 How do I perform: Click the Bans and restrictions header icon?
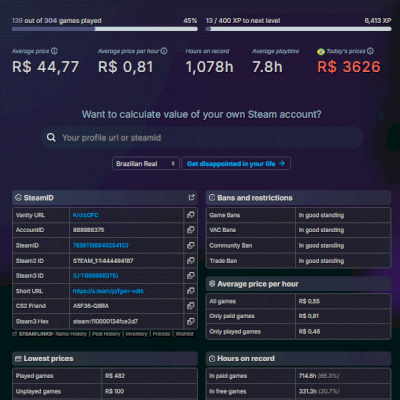point(212,198)
